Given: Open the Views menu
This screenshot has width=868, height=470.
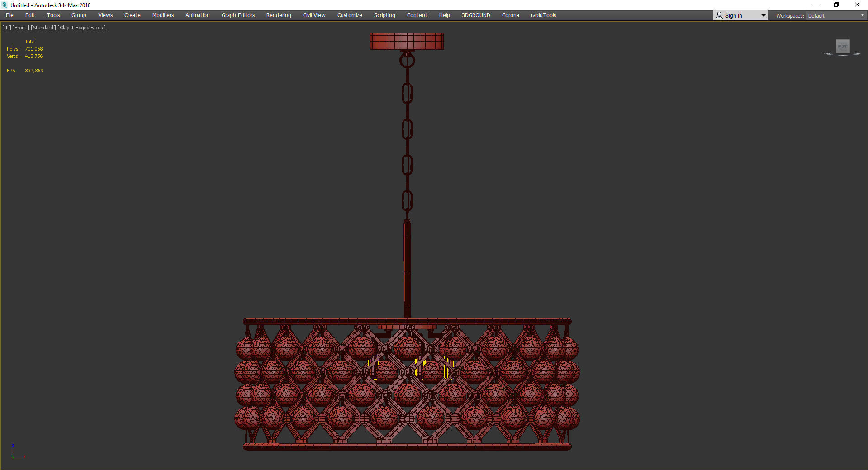Looking at the screenshot, I should [105, 15].
